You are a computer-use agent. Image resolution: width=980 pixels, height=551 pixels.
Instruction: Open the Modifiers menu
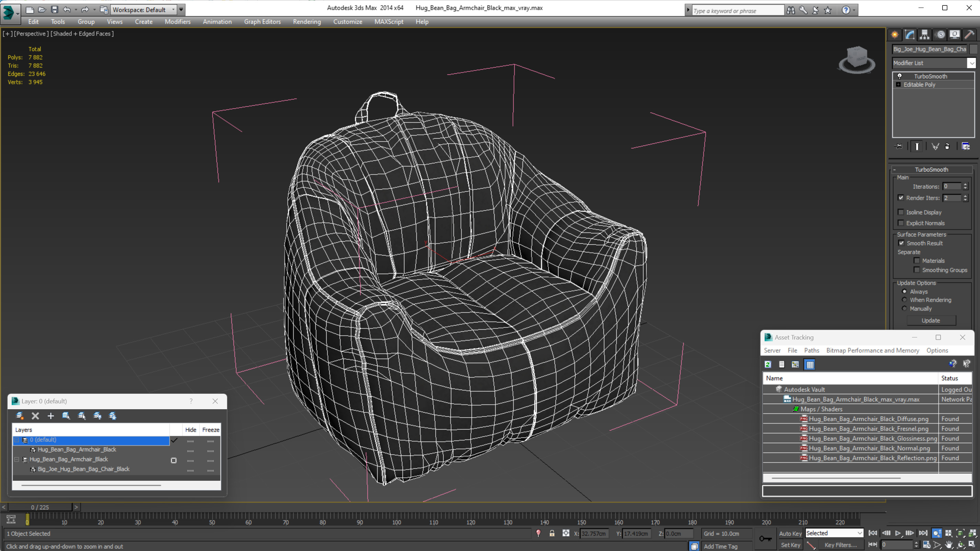coord(178,22)
